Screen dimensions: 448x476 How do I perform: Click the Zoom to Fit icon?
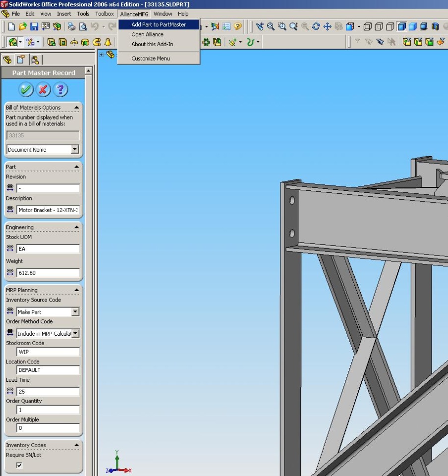click(x=271, y=26)
